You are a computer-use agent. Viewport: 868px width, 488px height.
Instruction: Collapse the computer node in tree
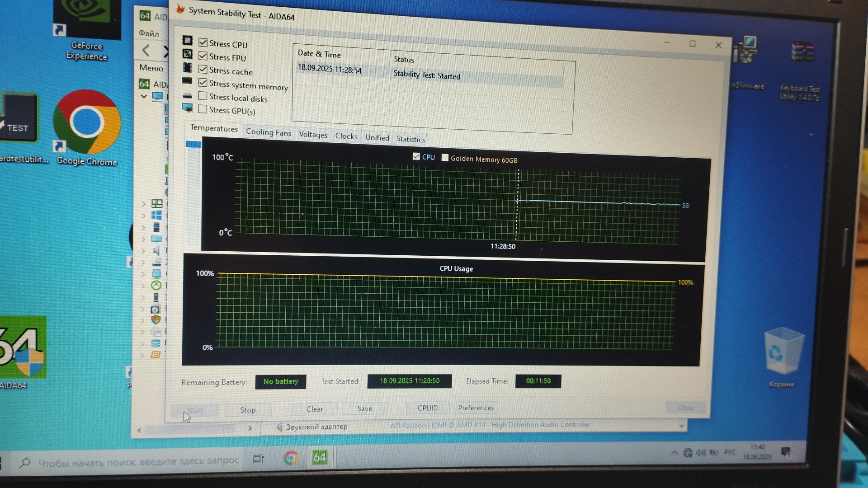[x=144, y=96]
